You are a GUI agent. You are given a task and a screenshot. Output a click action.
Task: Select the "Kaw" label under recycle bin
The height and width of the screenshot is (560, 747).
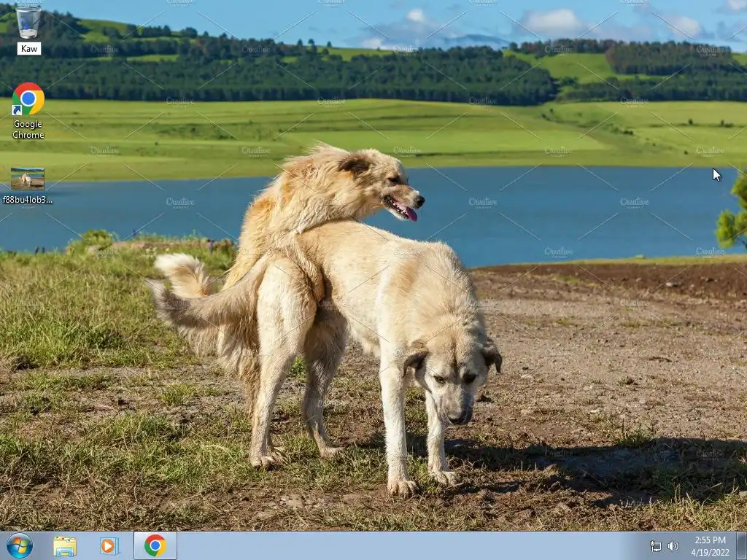tap(28, 49)
